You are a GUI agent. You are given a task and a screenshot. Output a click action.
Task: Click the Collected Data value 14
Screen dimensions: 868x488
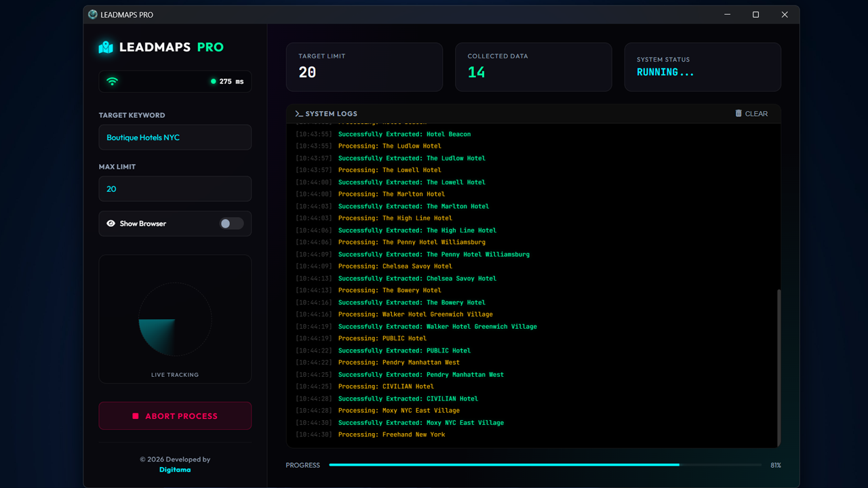click(476, 73)
